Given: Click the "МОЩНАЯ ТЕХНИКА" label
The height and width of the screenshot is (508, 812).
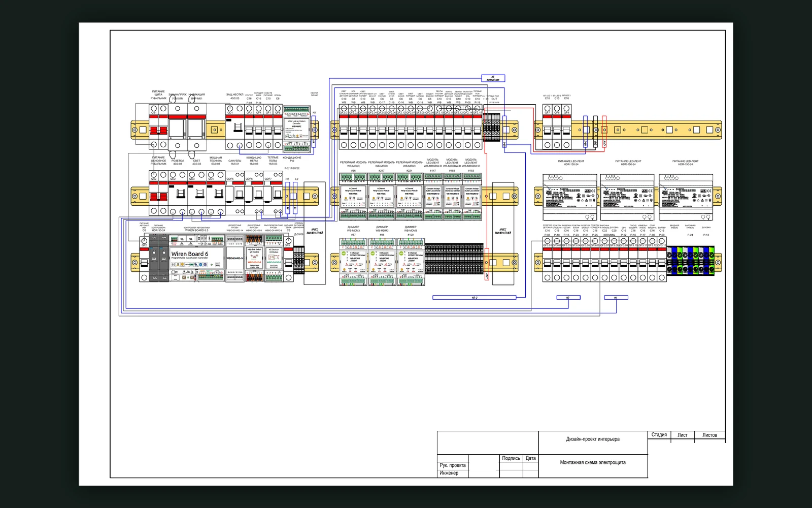Looking at the screenshot, I should (x=216, y=160).
